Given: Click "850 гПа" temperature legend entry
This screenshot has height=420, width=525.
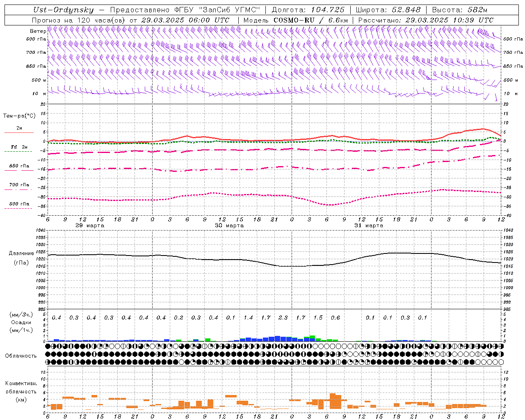Looking at the screenshot, I should 19,166.
